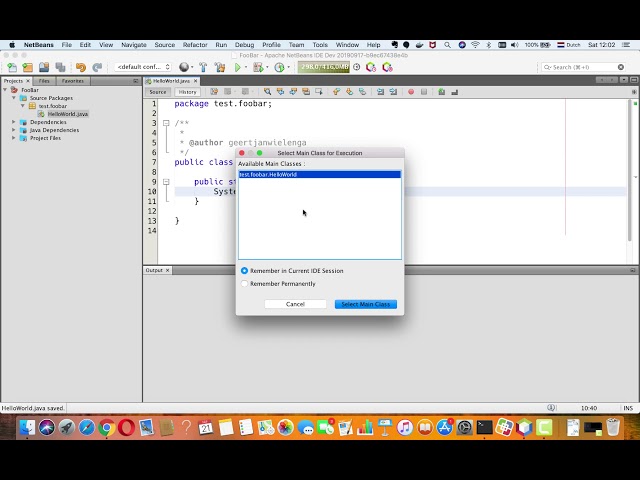640x480 pixels.
Task: Click the Save All toolbar icon
Action: point(60,67)
